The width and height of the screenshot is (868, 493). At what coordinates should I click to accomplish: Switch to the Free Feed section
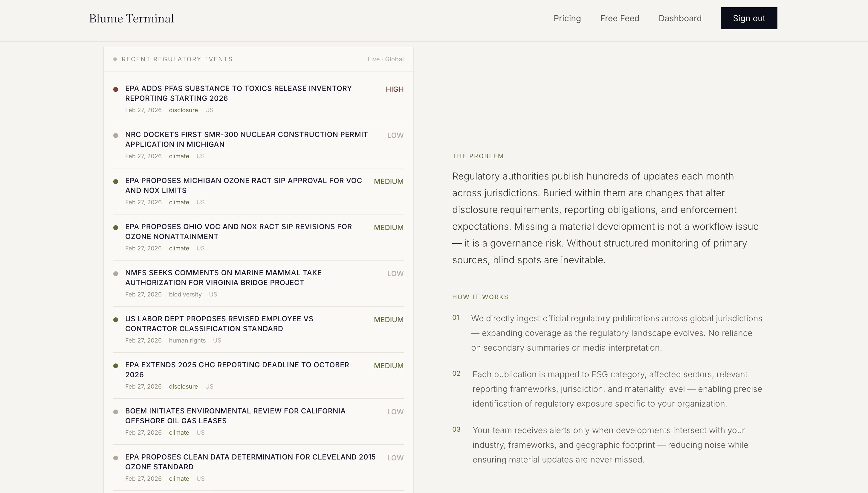click(619, 18)
